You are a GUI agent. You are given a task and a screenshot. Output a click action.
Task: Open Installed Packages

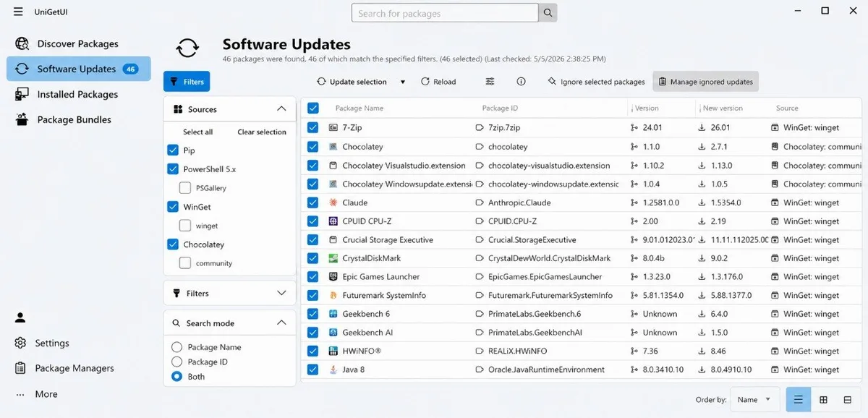point(79,94)
